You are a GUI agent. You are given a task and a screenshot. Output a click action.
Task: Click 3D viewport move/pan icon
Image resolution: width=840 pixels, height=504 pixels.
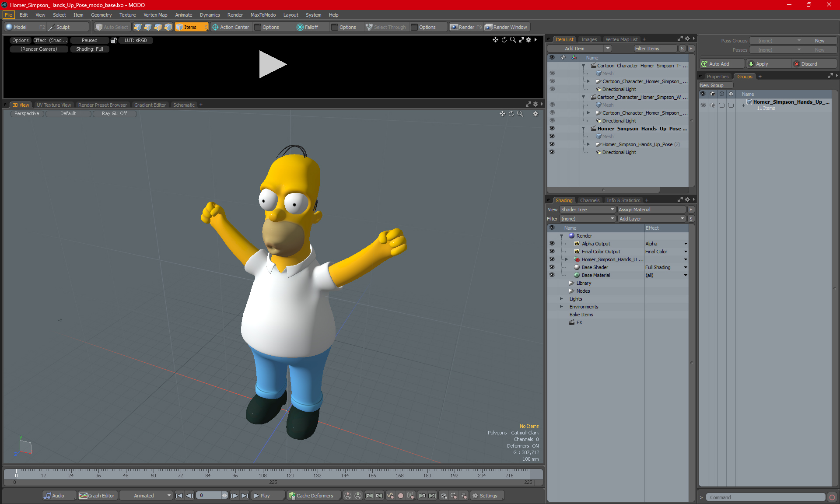click(x=502, y=114)
